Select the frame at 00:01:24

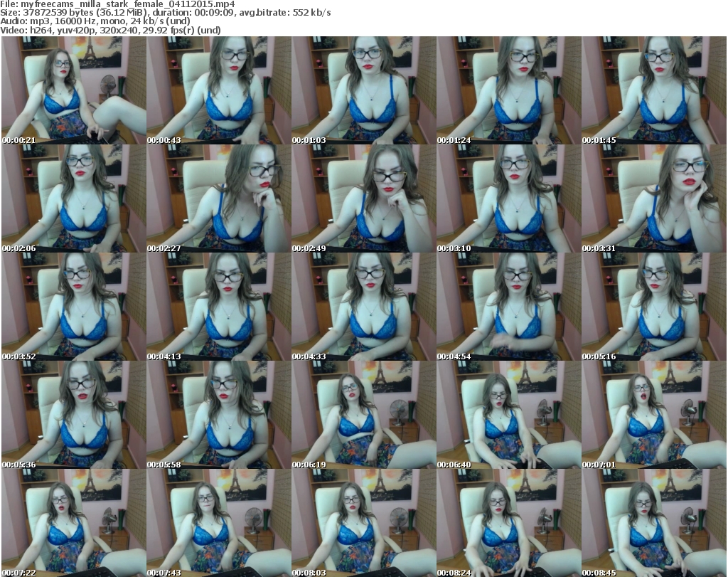(509, 90)
